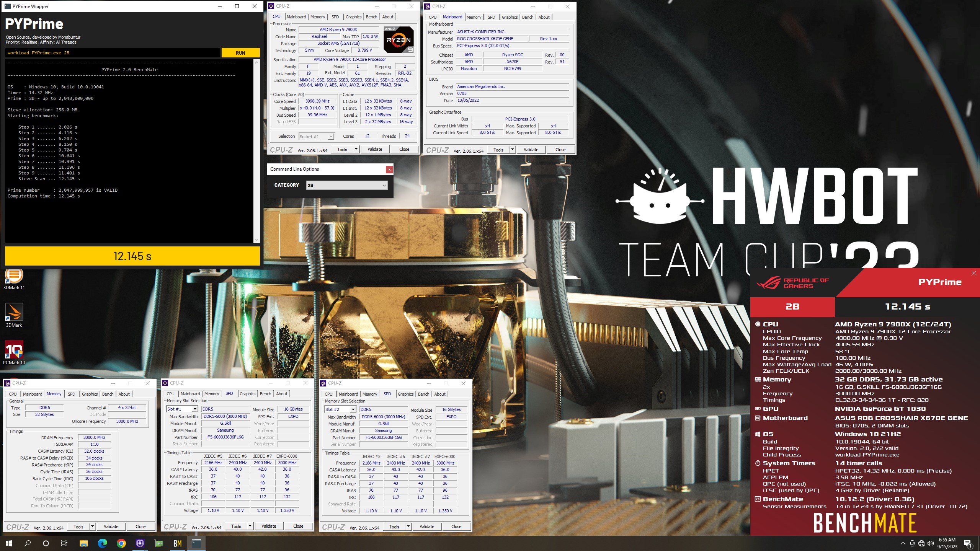
Task: Switch to SPD tab in the CPU-Z Memory window
Action: (72, 394)
